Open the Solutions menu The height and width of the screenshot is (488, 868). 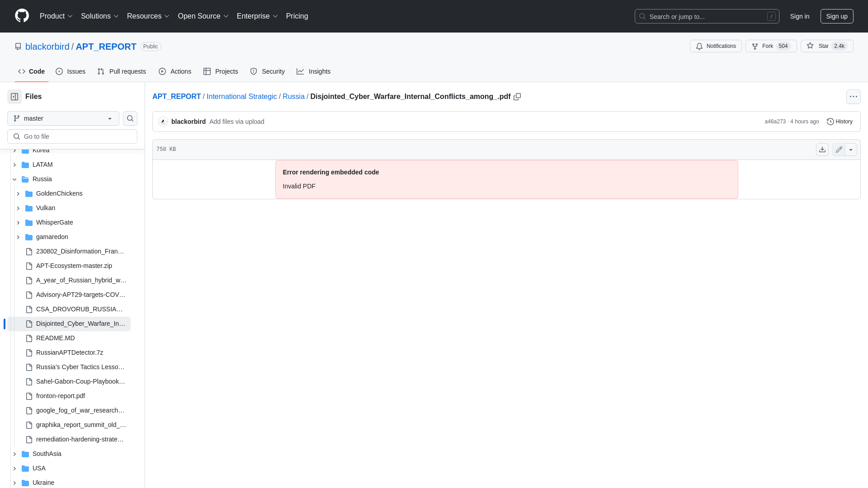tap(99, 16)
